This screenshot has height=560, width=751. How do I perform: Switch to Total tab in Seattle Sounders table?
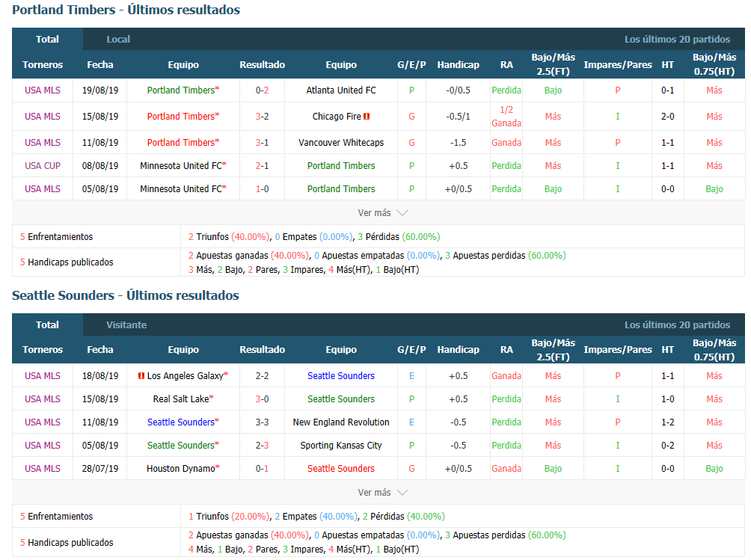tap(47, 325)
